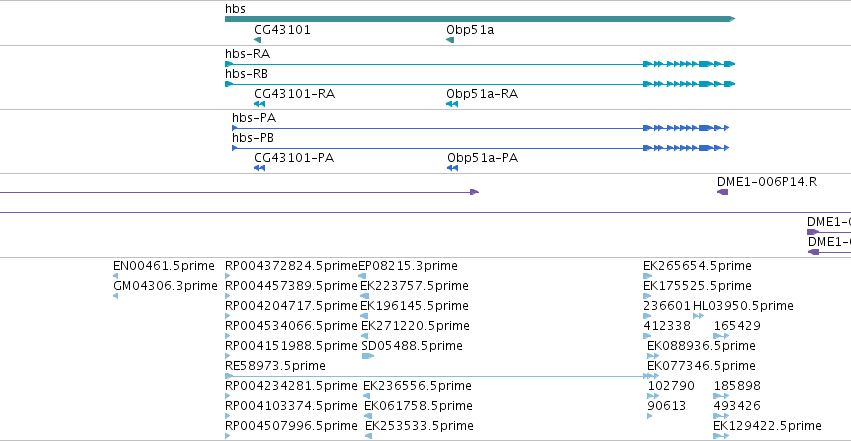Click the EK265654.5prime arrow glyph
851x441 pixels.
(647, 276)
